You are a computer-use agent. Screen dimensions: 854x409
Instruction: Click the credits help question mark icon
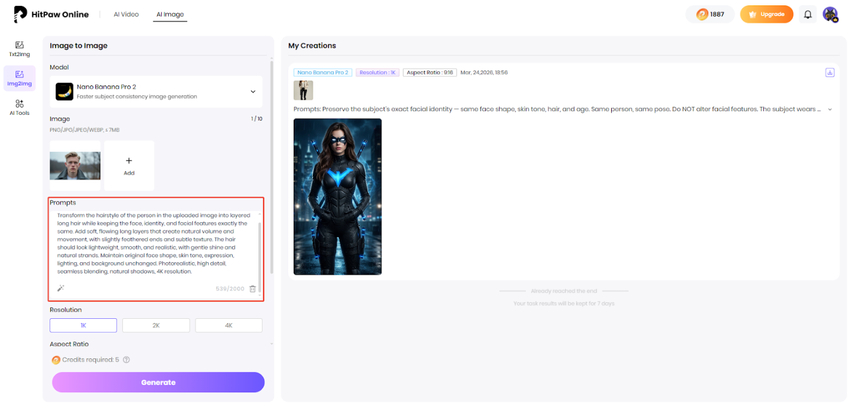click(x=127, y=360)
